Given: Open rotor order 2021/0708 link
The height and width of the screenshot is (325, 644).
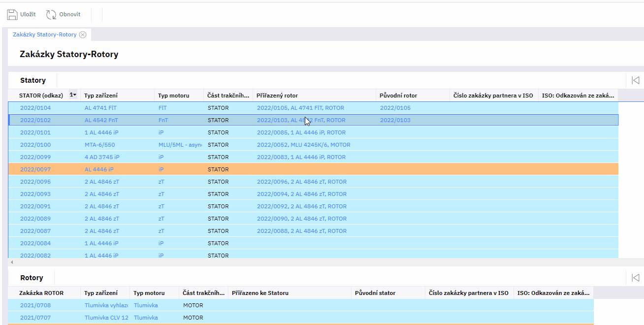Looking at the screenshot, I should point(35,305).
